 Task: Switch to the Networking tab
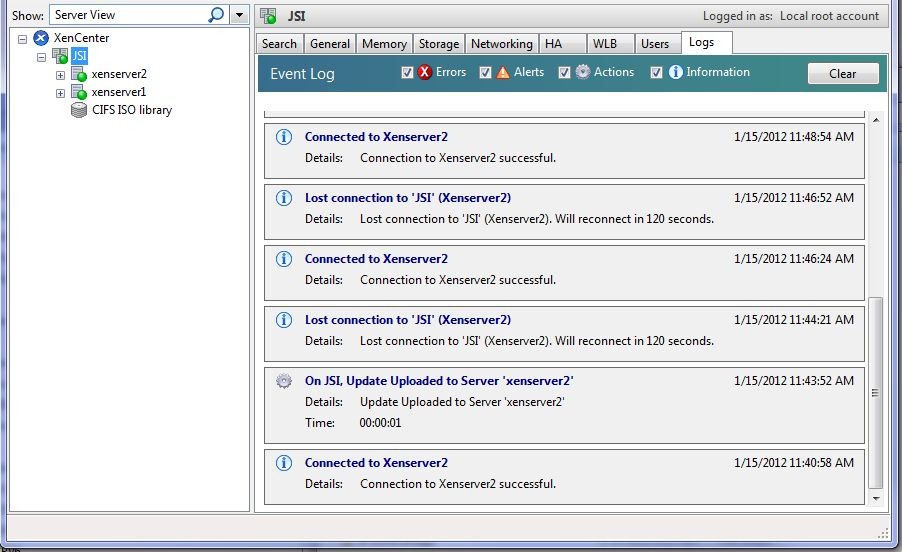501,44
